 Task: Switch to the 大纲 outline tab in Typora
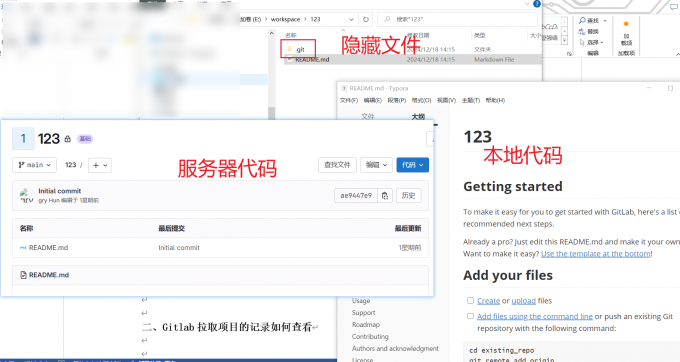pos(418,116)
